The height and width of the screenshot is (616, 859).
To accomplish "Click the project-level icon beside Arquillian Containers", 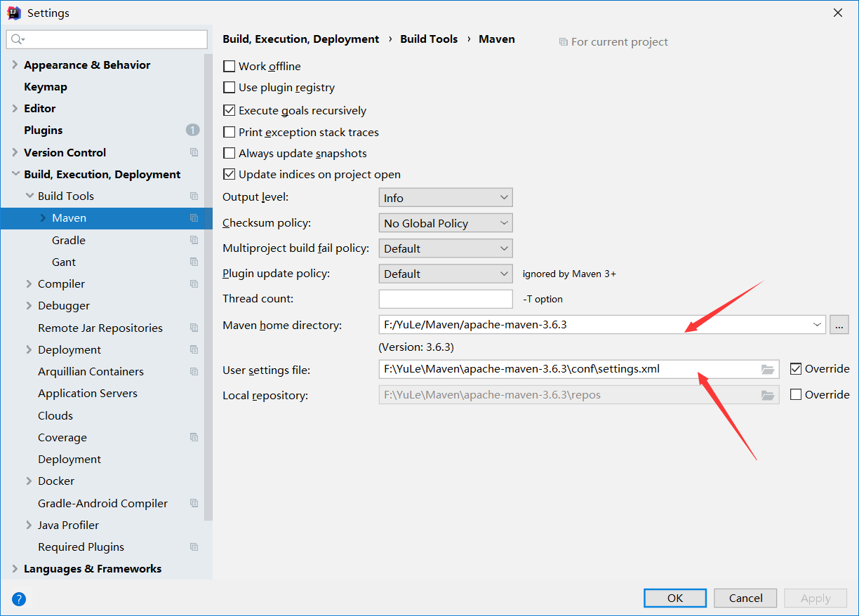I will 194,371.
